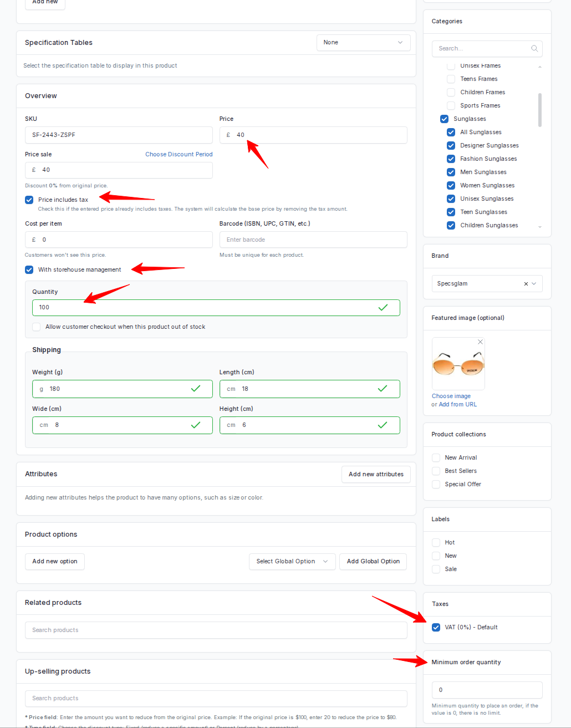Check the New label
The image size is (571, 728).
[436, 556]
